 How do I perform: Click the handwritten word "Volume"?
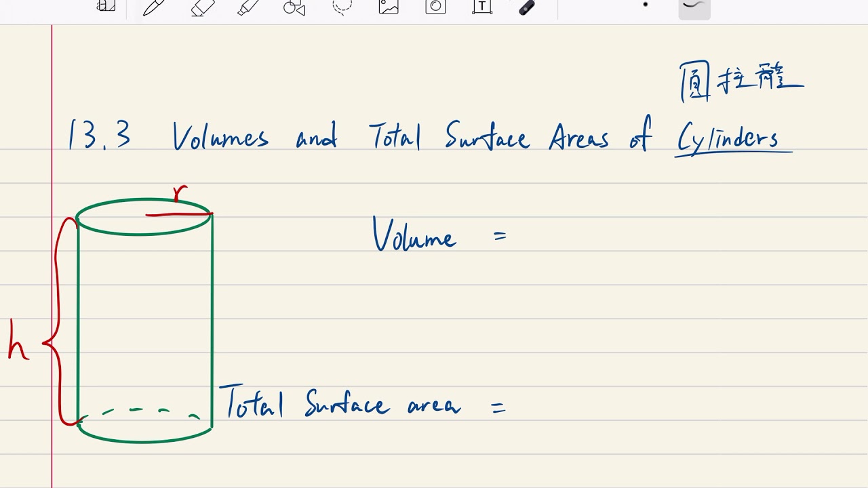click(414, 235)
